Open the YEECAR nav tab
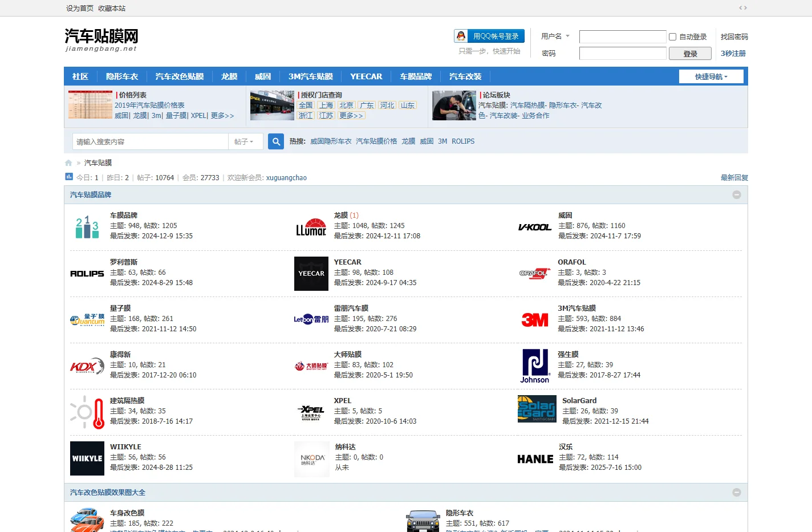 point(366,76)
